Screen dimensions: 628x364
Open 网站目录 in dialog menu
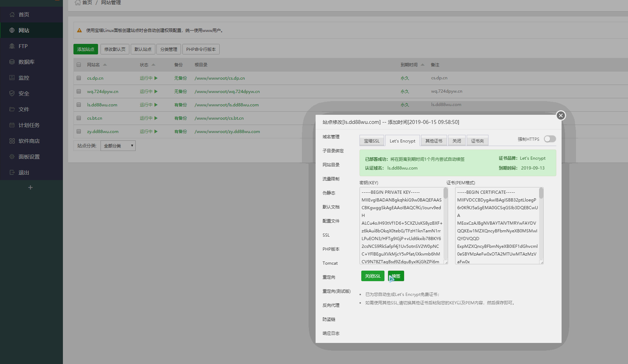[x=331, y=165]
